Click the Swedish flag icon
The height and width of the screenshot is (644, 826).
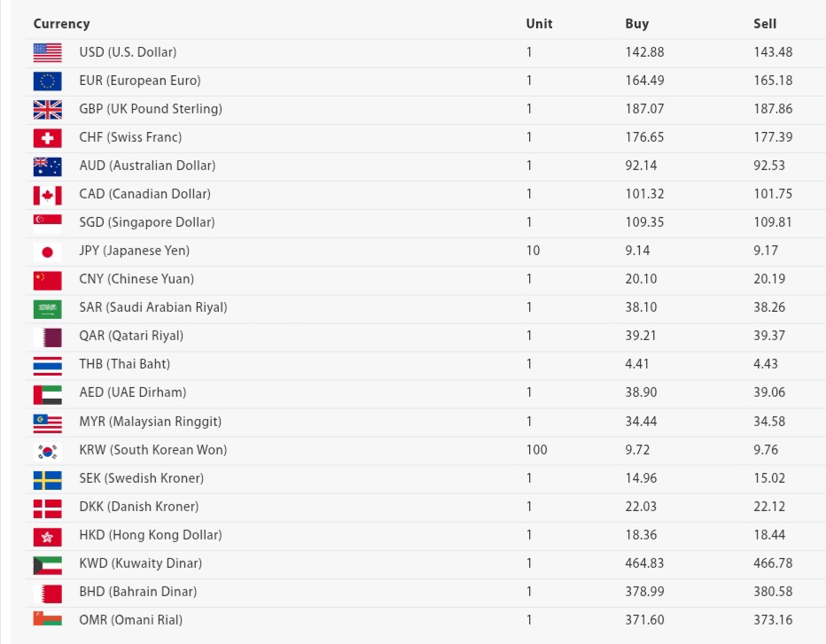coord(48,479)
